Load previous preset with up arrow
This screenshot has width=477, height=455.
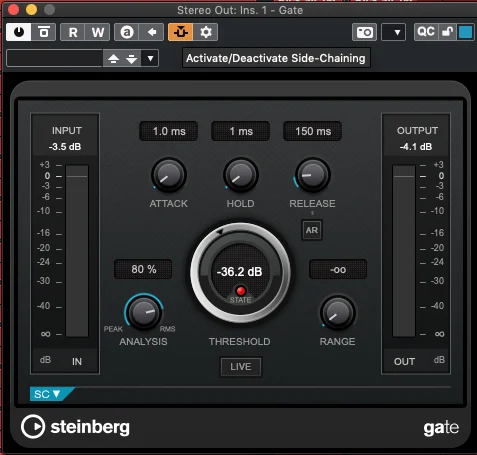click(x=113, y=59)
